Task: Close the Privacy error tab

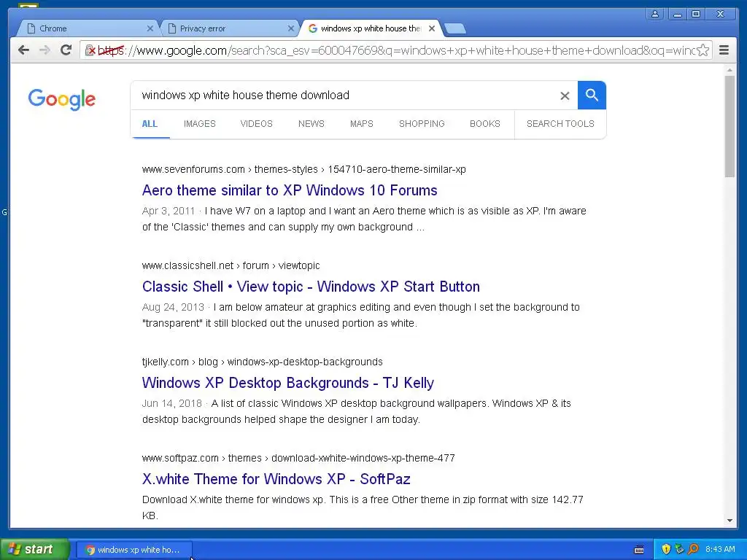Action: (x=290, y=28)
